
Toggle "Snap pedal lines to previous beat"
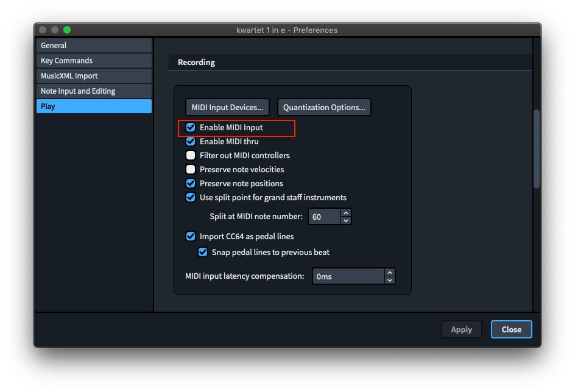point(203,252)
